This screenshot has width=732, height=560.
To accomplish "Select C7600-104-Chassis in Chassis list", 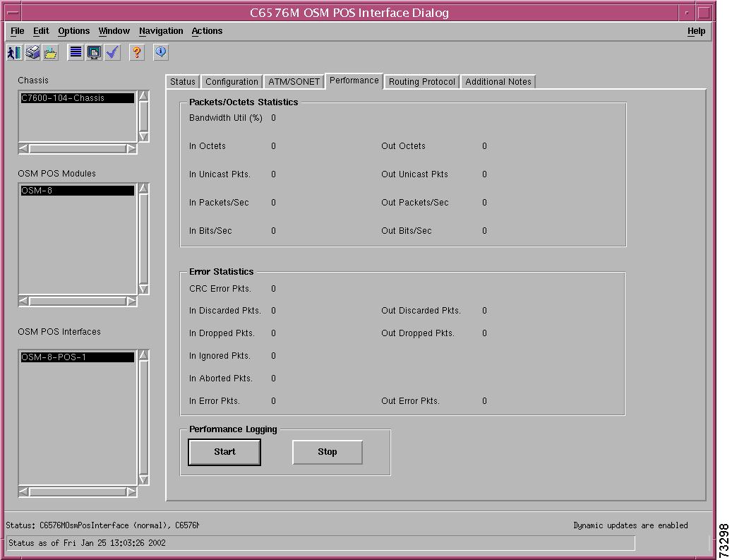I will 78,98.
